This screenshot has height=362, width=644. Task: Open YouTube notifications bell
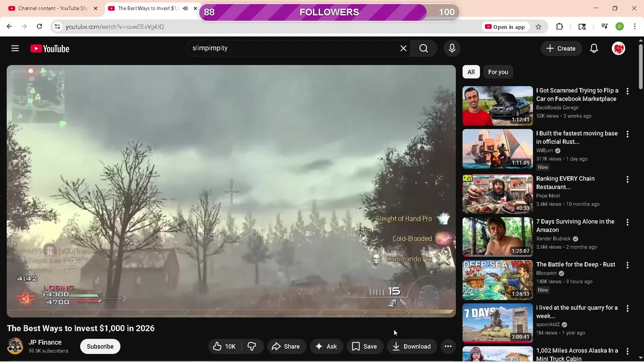coord(594,48)
